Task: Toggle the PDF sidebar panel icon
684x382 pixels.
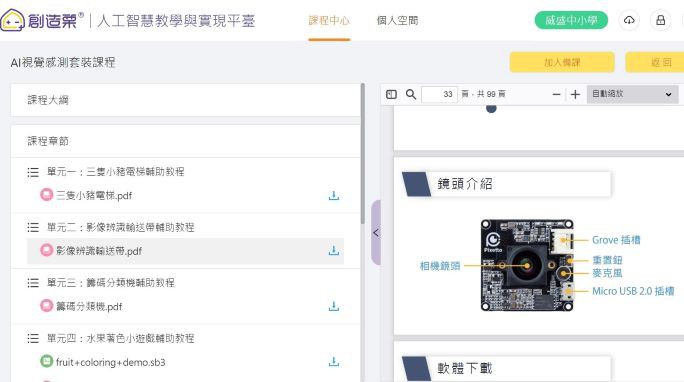Action: 391,94
